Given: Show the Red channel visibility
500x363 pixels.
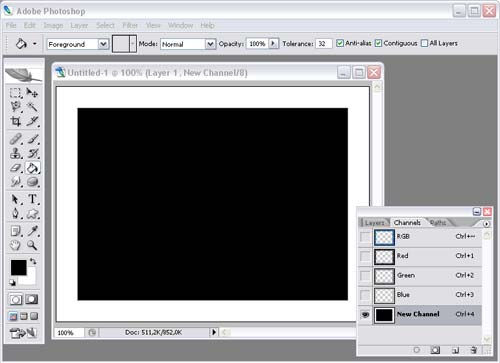Looking at the screenshot, I should (365, 256).
